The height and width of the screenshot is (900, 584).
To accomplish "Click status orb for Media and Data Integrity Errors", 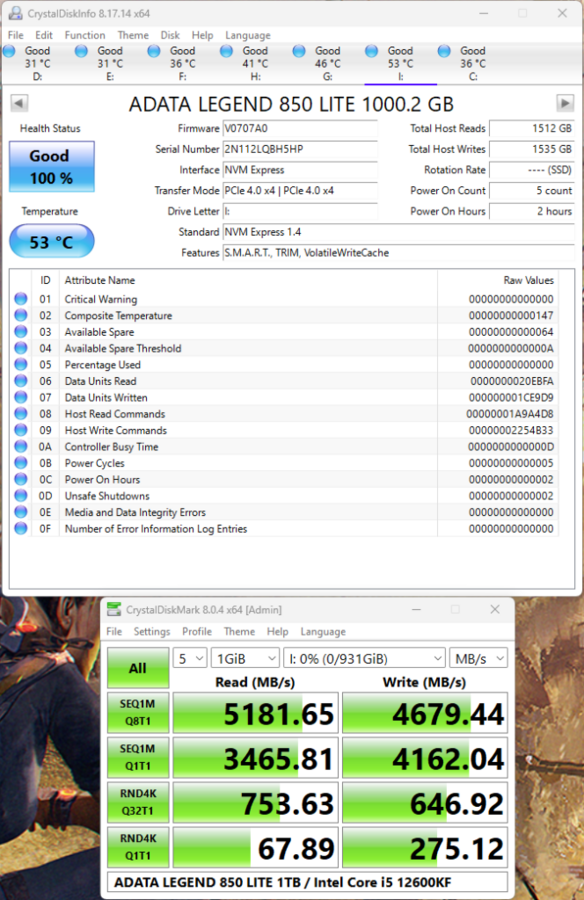I will click(21, 512).
